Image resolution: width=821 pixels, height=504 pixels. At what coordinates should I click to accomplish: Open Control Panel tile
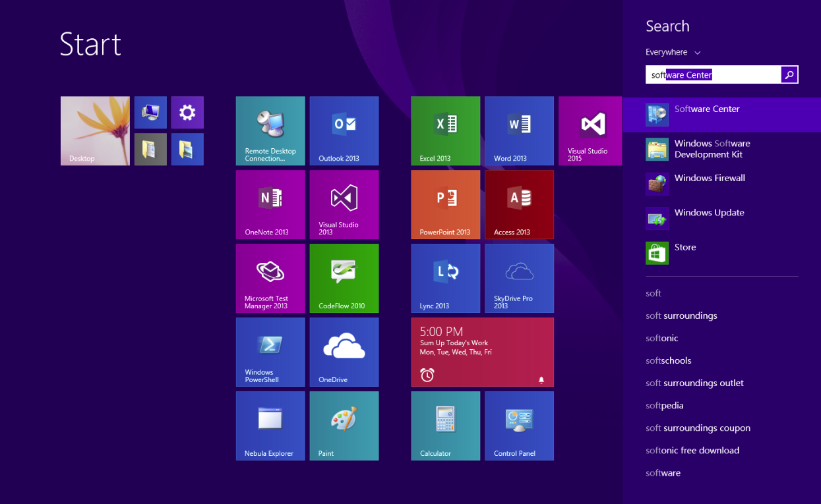coord(519,426)
